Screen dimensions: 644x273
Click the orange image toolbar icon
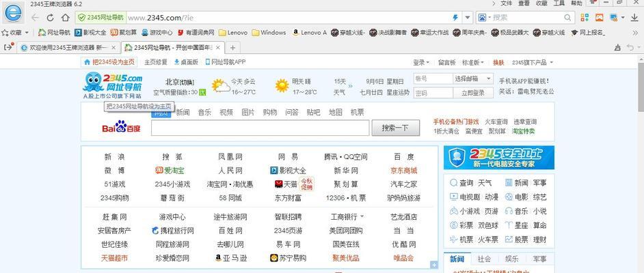pos(600,17)
